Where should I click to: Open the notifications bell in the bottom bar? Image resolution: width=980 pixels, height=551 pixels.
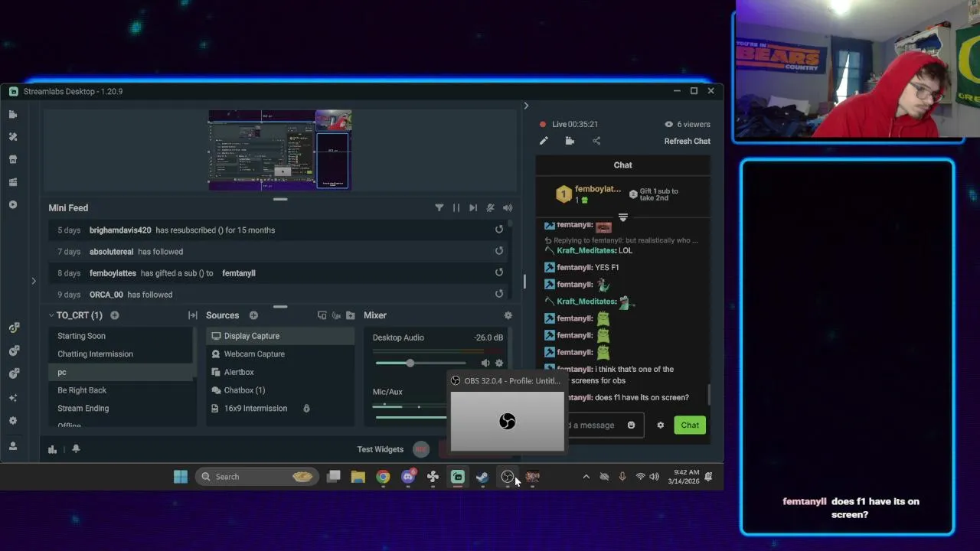point(76,449)
